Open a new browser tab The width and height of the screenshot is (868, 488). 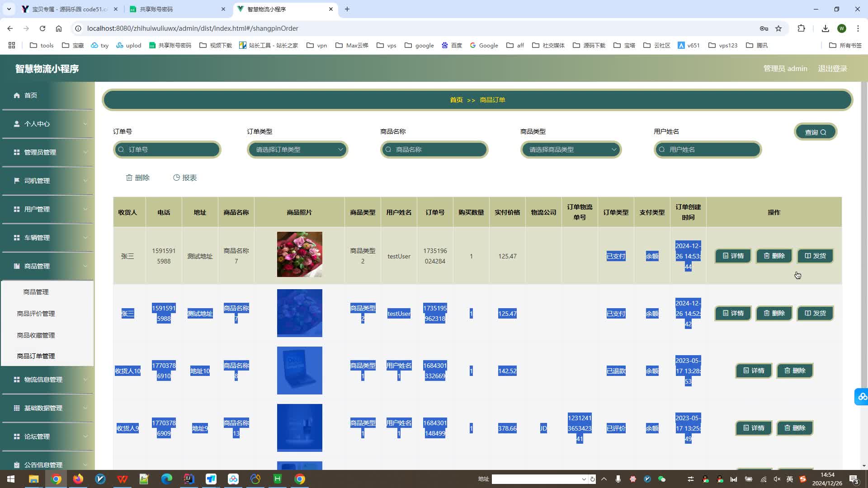pos(347,9)
